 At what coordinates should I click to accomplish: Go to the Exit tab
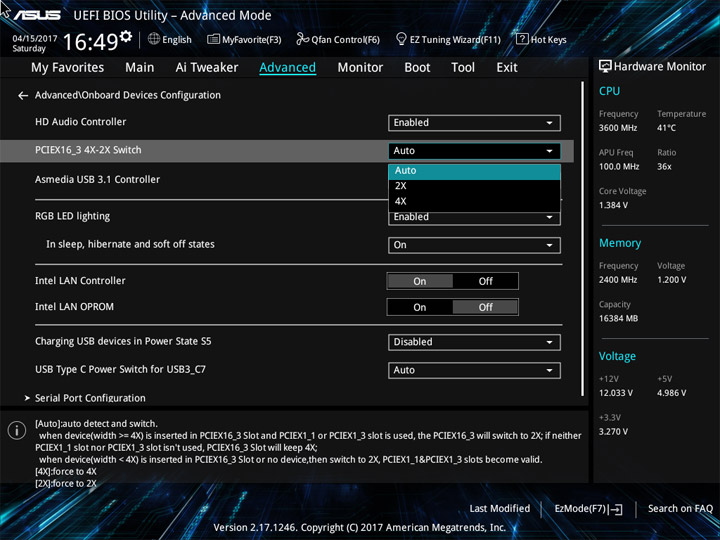(507, 68)
